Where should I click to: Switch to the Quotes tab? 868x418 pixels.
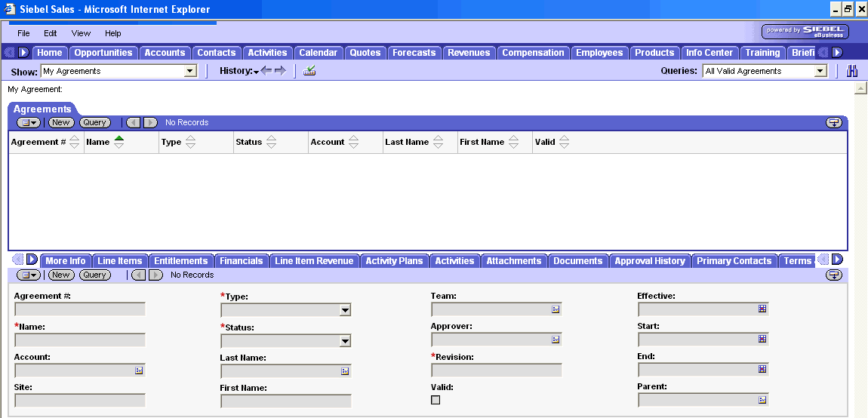pos(365,53)
